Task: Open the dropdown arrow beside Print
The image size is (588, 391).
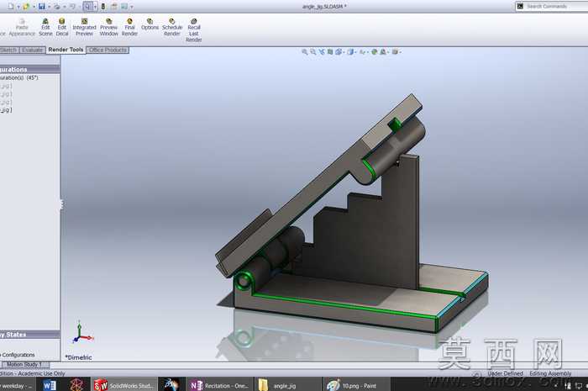Action: pyautogui.click(x=64, y=7)
